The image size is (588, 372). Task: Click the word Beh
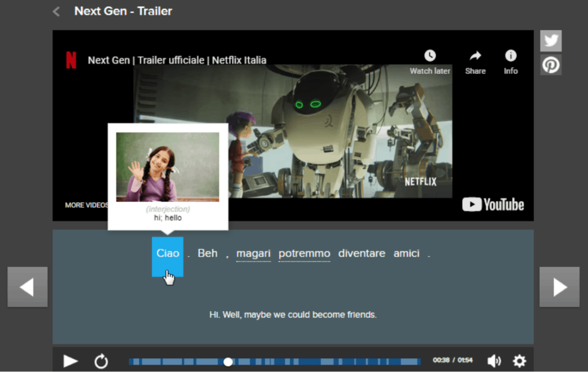[207, 254]
